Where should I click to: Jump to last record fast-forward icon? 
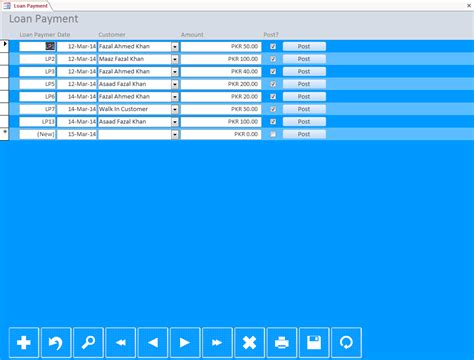coord(217,342)
